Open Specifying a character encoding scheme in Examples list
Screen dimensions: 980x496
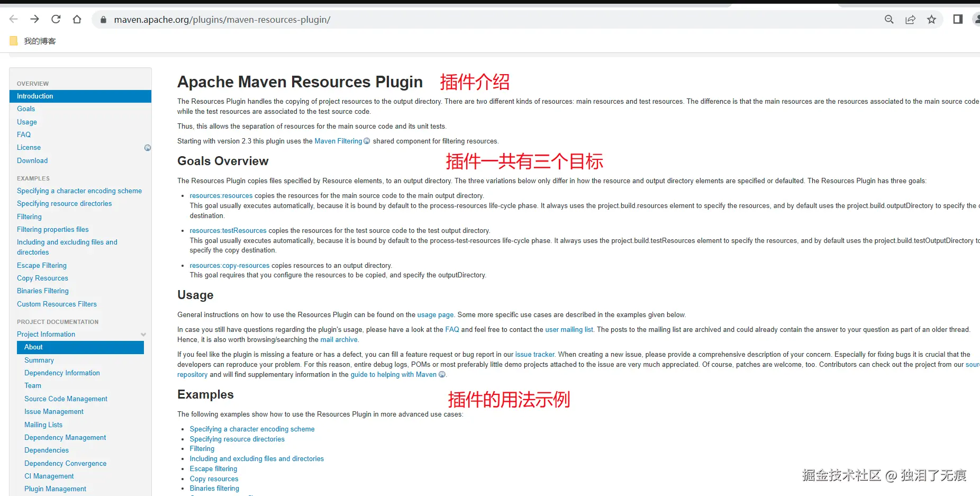click(x=252, y=429)
